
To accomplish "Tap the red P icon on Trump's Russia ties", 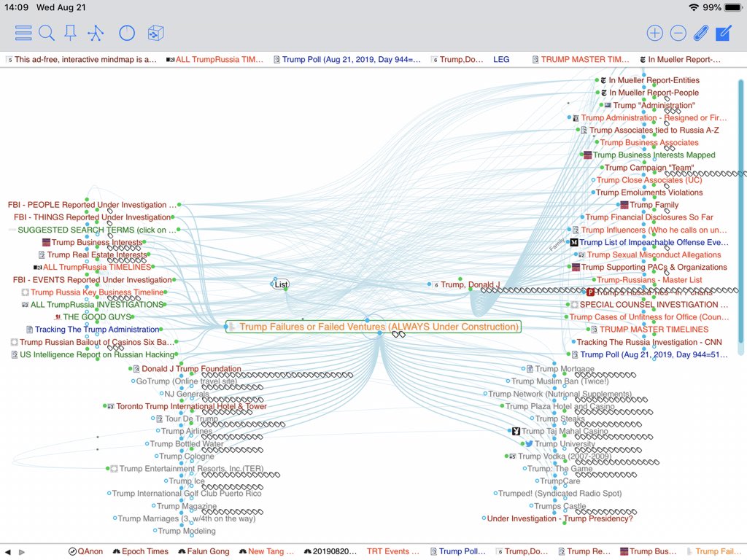I will 590,292.
